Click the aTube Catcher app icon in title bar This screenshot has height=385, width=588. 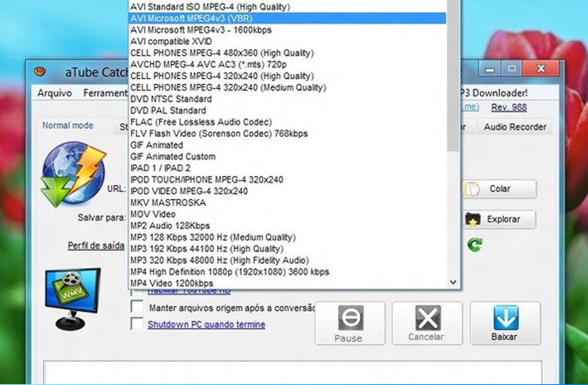point(40,71)
